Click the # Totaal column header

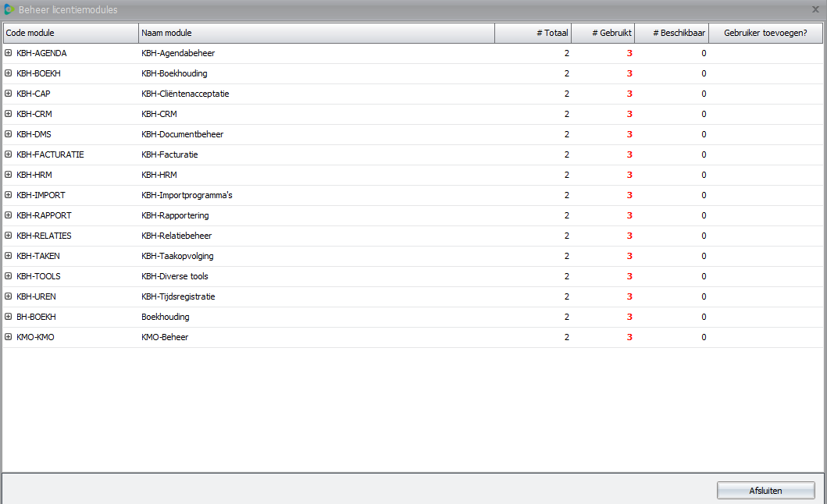[533, 33]
